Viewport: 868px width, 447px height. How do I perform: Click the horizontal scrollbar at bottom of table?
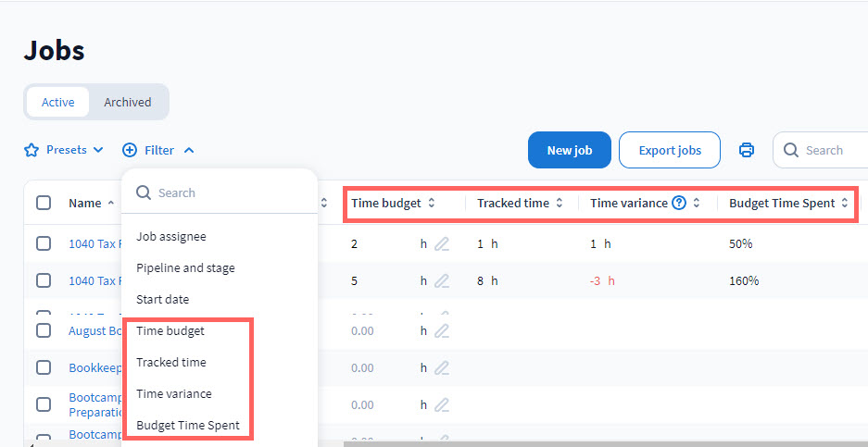(x=602, y=443)
